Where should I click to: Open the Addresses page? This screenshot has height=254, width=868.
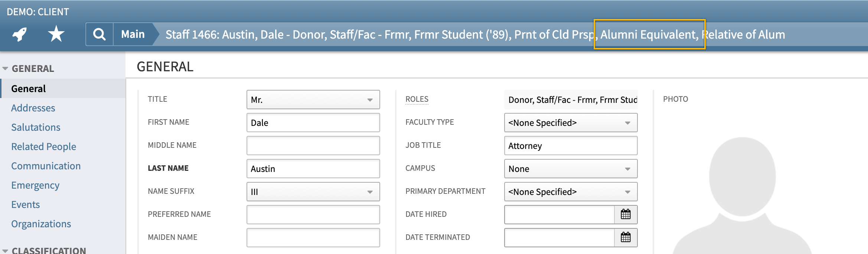(x=33, y=108)
